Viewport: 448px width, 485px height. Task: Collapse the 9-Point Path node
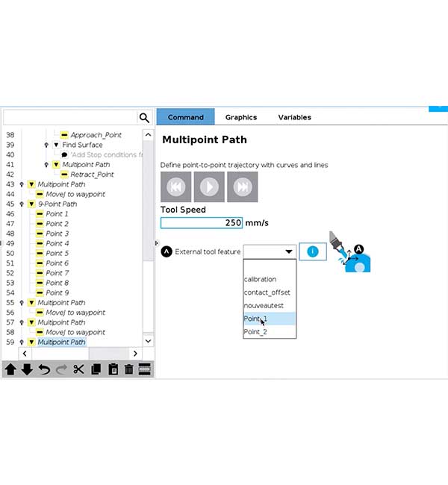click(x=31, y=204)
